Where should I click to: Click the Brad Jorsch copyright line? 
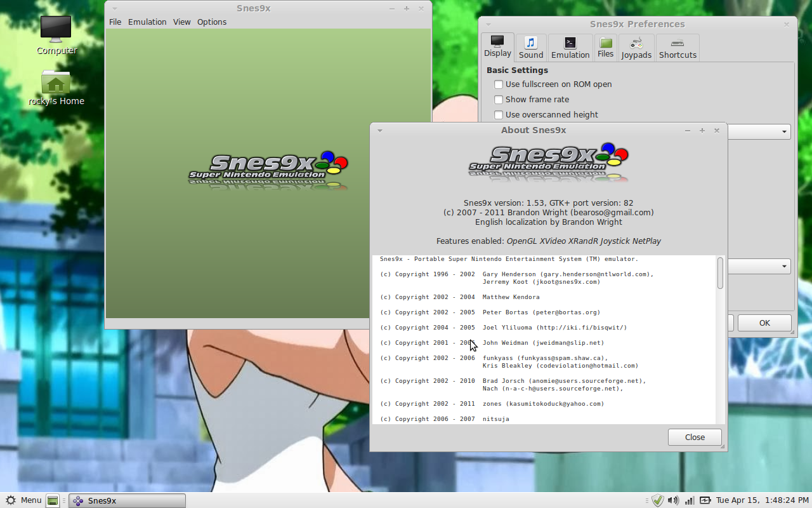pyautogui.click(x=513, y=381)
